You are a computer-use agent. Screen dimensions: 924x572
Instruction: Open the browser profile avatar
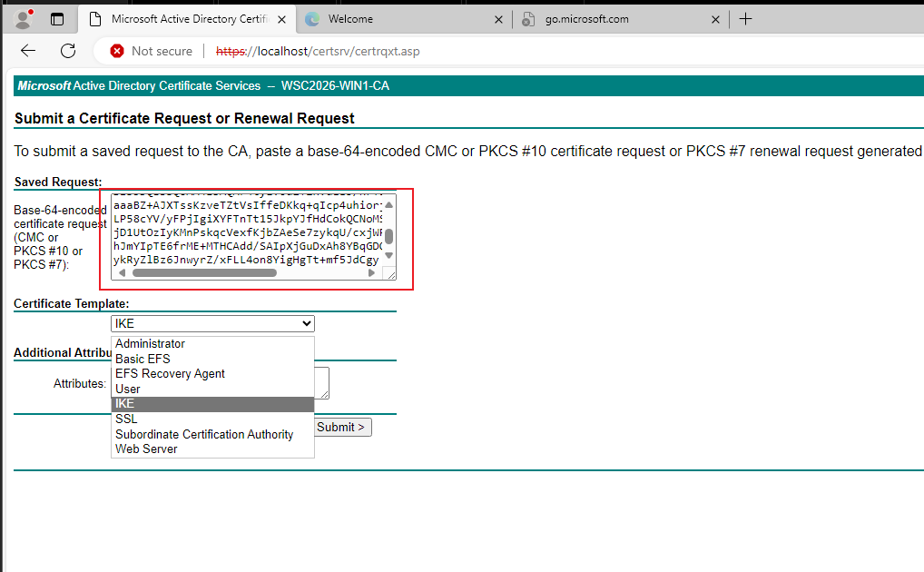tap(23, 19)
